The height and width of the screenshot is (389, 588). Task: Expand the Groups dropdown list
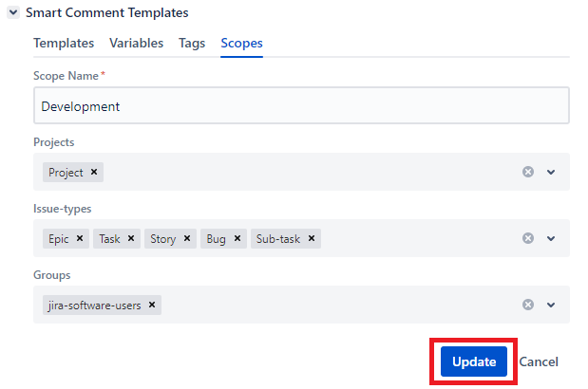pyautogui.click(x=551, y=306)
